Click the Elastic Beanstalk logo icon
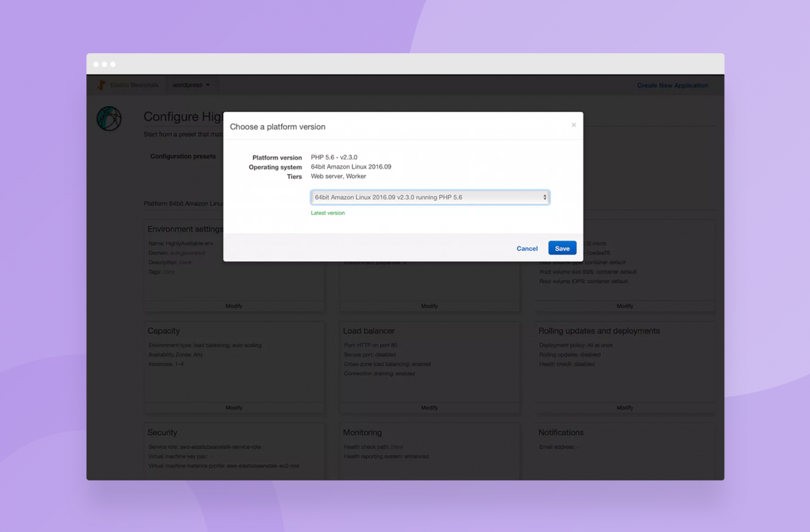810x532 pixels. tap(102, 85)
